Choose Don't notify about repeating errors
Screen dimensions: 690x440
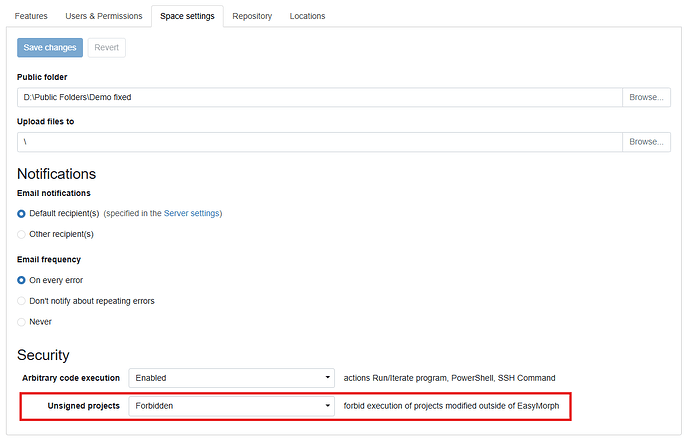(22, 301)
